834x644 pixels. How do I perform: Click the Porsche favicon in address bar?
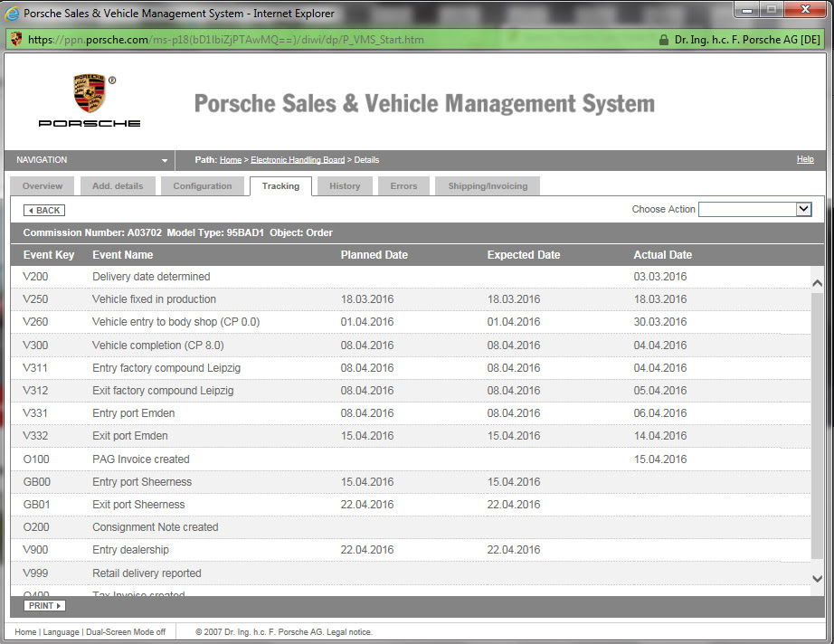point(16,39)
